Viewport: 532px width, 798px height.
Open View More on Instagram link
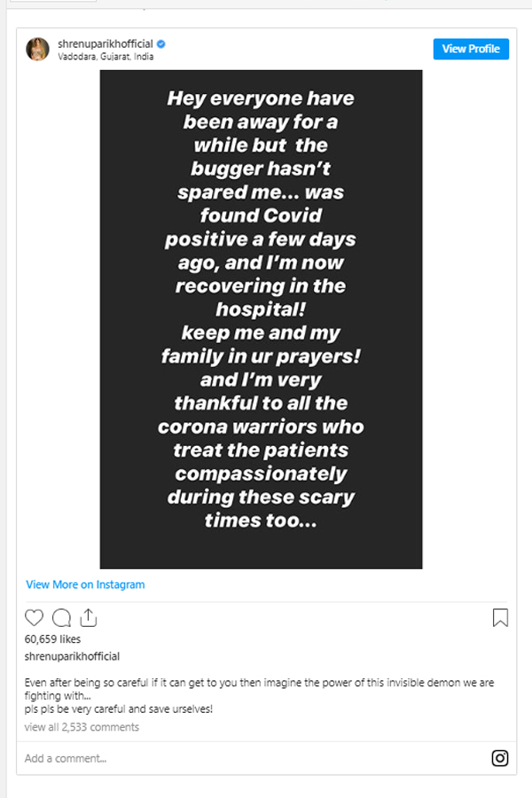(85, 584)
